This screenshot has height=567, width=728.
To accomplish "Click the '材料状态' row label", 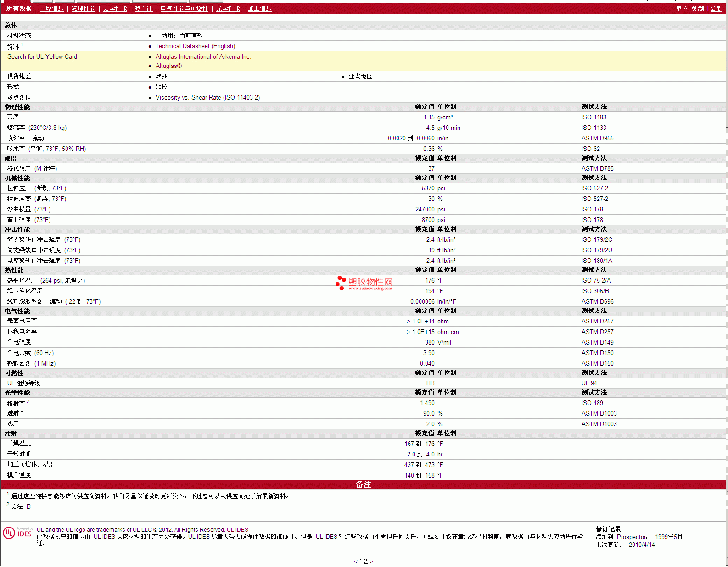I will click(x=19, y=35).
